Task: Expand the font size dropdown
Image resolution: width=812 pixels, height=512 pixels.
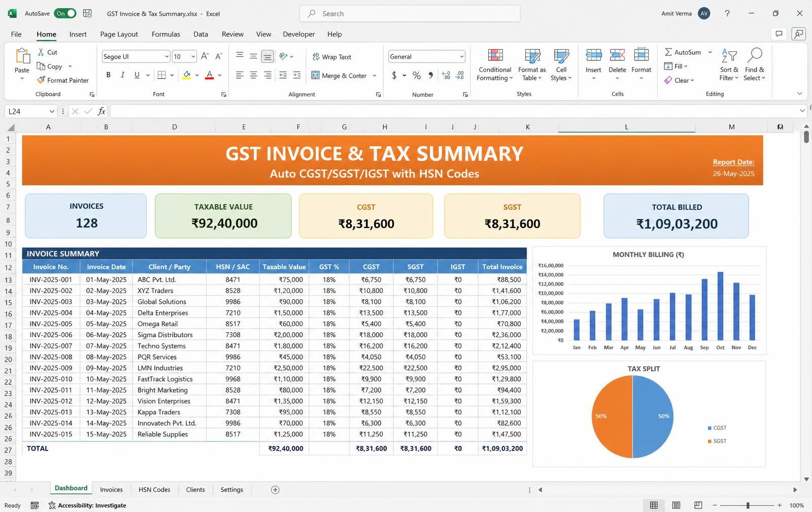Action: [x=193, y=56]
